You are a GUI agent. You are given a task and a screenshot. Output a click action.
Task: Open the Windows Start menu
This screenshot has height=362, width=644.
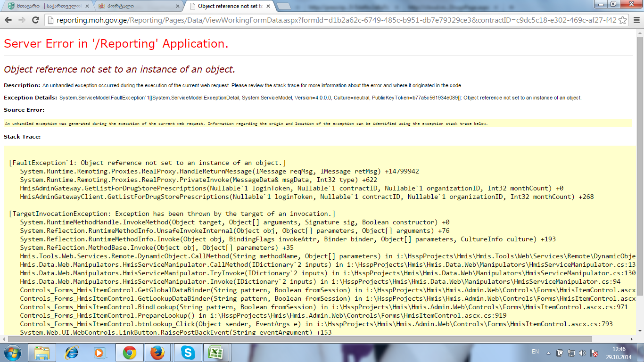coord(12,353)
